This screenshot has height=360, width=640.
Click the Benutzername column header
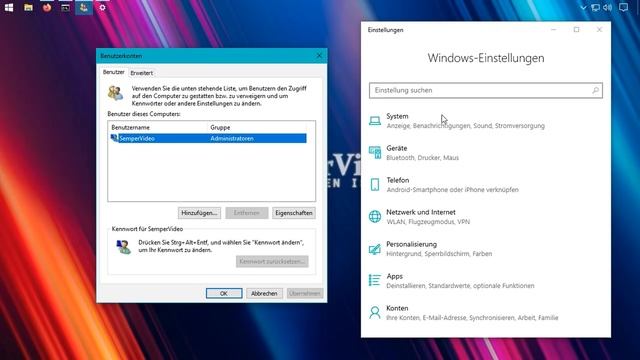tap(131, 127)
